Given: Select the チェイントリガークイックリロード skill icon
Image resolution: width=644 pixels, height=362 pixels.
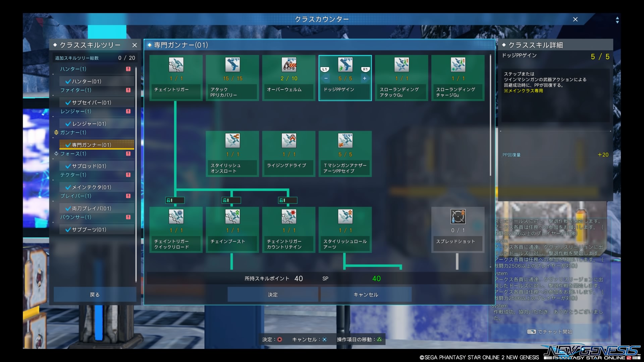Looking at the screenshot, I should pos(176,217).
